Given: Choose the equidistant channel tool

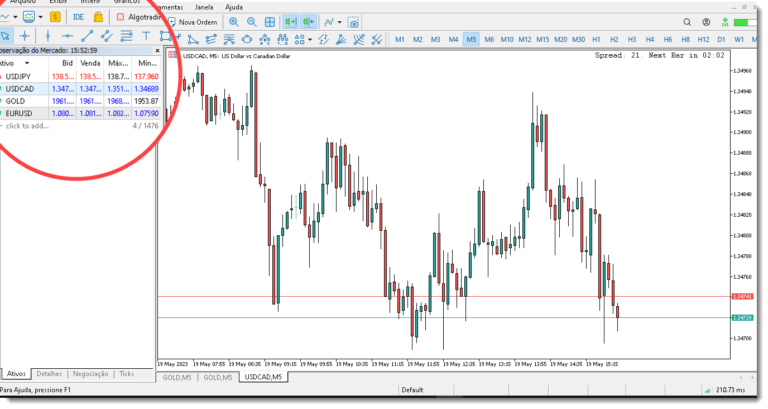Looking at the screenshot, I should pos(106,36).
